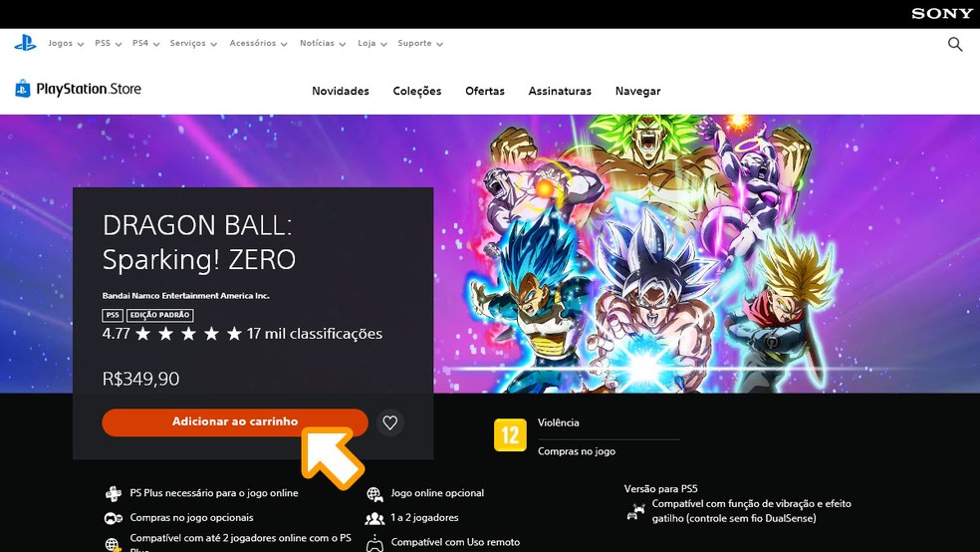980x552 pixels.
Task: Click the SONY logo
Action: (942, 14)
